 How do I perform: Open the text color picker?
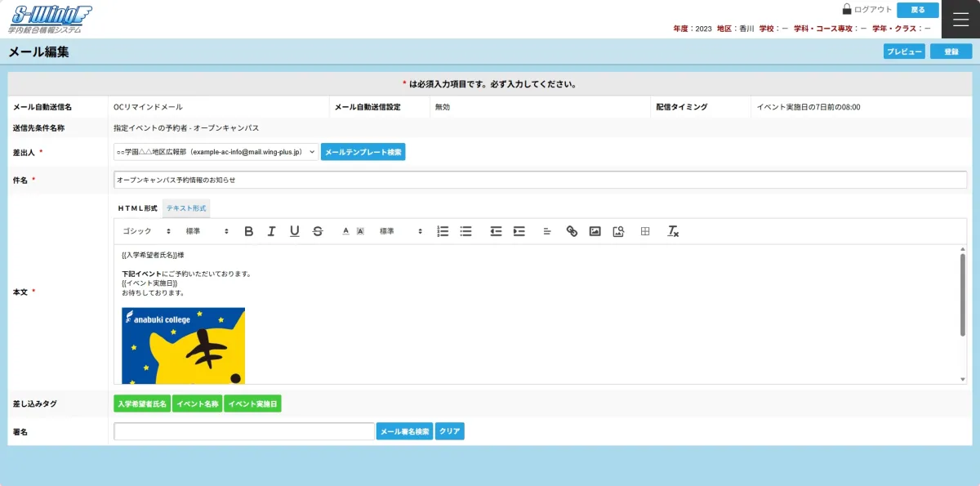tap(345, 231)
